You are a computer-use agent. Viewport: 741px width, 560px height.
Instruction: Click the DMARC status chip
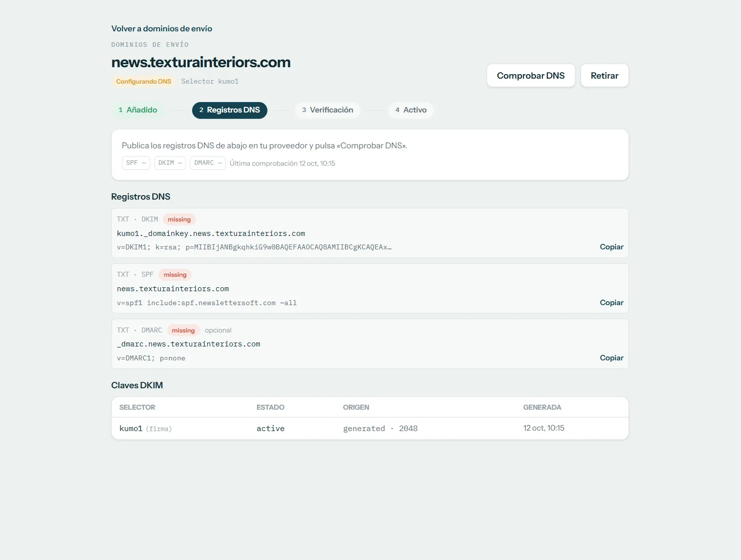(208, 163)
